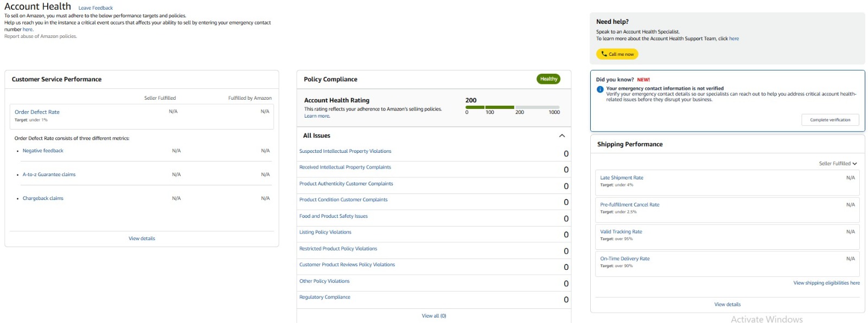Click the Policy Compliance heading
The height and width of the screenshot is (323, 868).
tap(330, 79)
